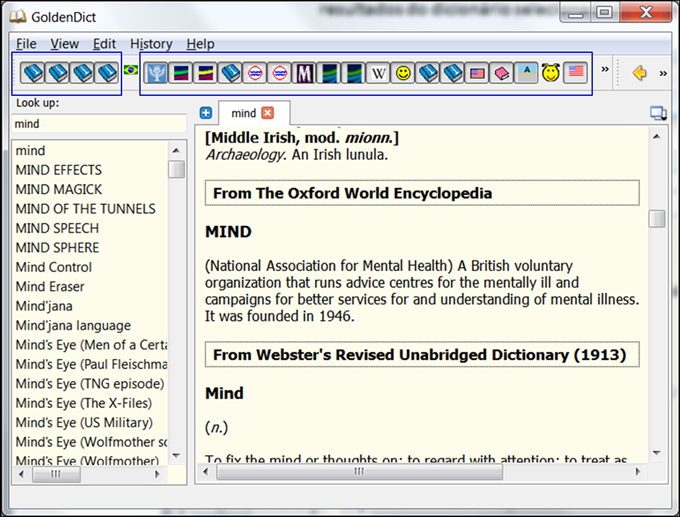Click the article pane scroll-down arrow
Screen dimensions: 680x517
click(657, 453)
